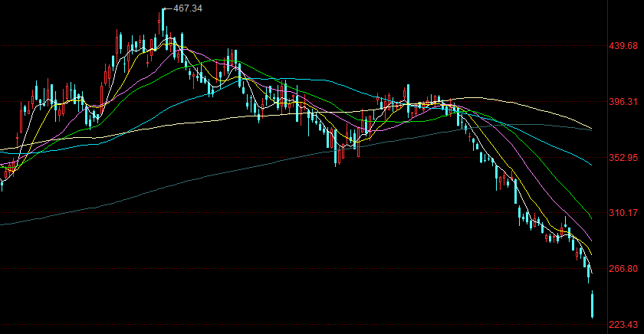Click the 396.31 price axis label
644x334 pixels.
623,101
